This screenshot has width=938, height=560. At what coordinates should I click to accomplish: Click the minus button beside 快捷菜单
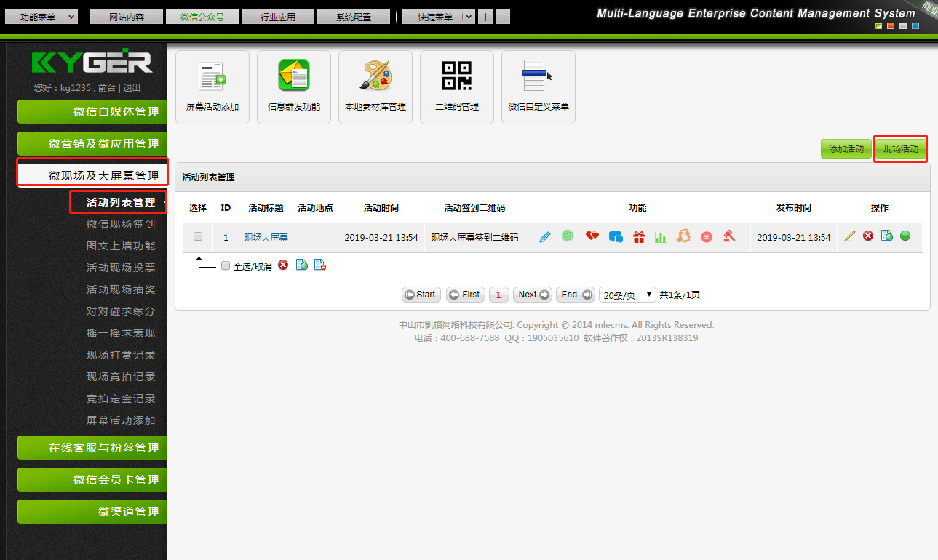pyautogui.click(x=503, y=17)
